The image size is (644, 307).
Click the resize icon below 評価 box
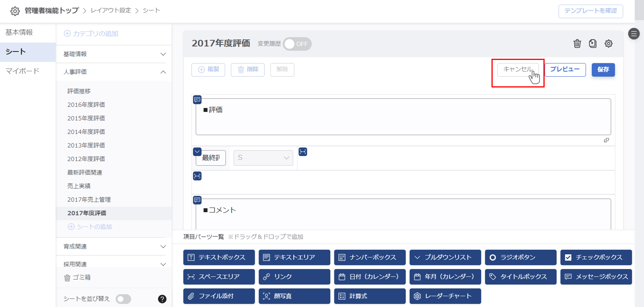pyautogui.click(x=606, y=140)
